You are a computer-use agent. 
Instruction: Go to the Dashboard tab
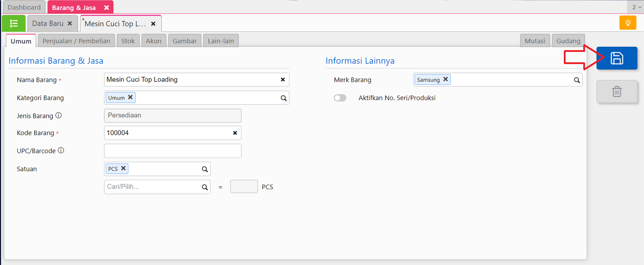(x=24, y=7)
